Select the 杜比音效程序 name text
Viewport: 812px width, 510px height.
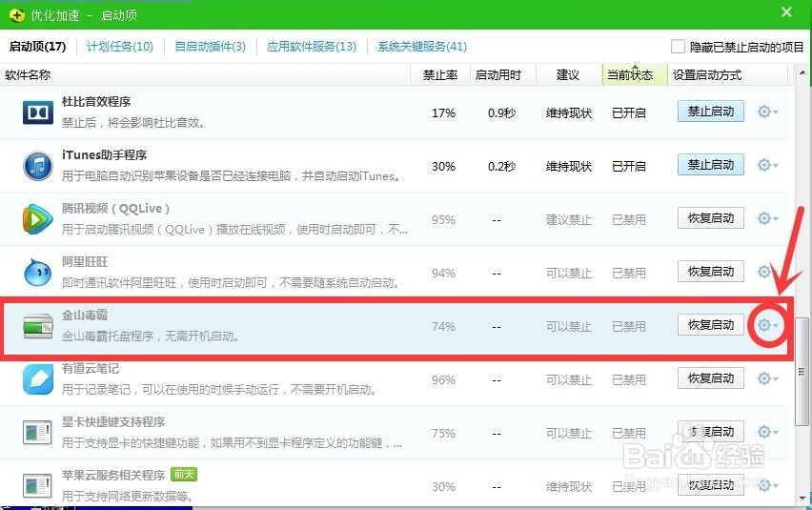pyautogui.click(x=96, y=101)
